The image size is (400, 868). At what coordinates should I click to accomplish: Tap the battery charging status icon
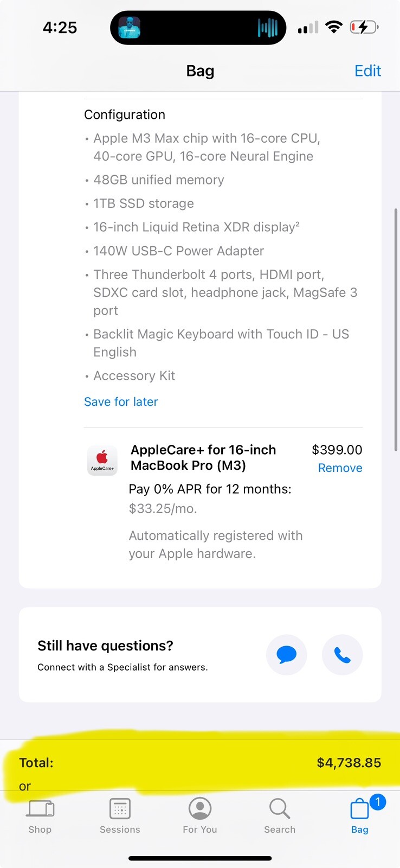click(364, 27)
